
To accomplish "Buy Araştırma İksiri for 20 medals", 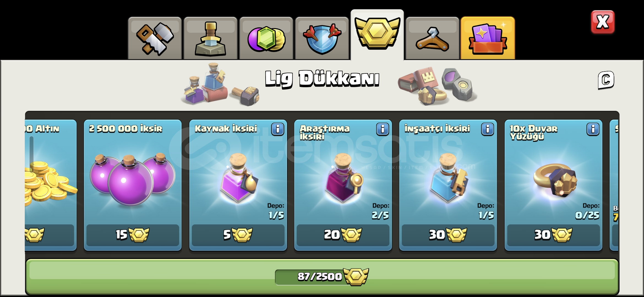I will click(x=343, y=235).
